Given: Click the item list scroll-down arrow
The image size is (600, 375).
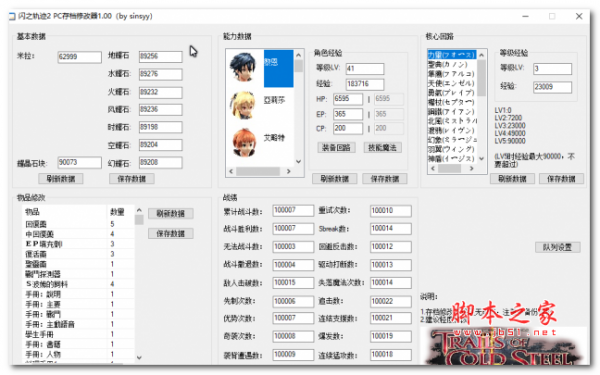Looking at the screenshot, I should tap(139, 358).
